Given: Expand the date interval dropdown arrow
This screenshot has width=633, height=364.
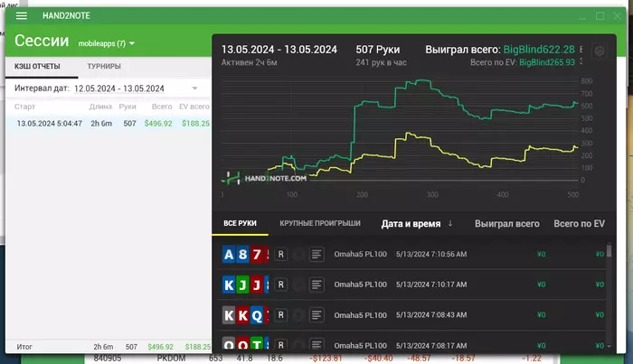Looking at the screenshot, I should [194, 89].
